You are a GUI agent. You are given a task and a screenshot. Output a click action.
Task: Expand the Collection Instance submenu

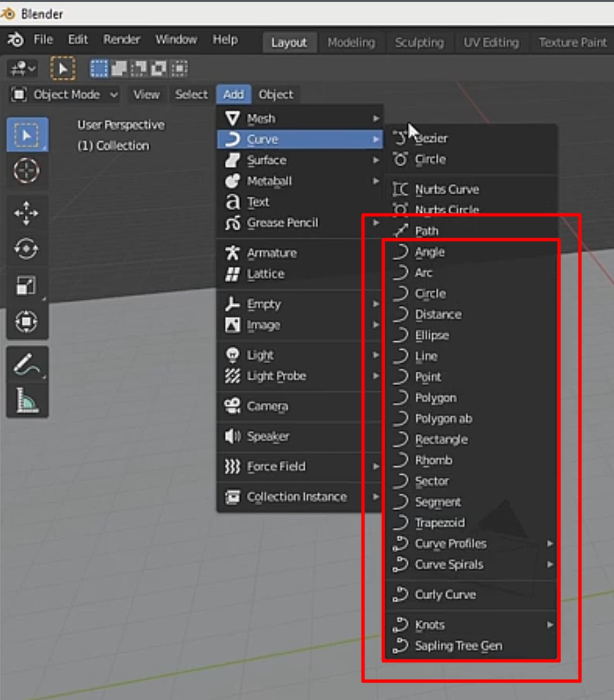point(300,497)
